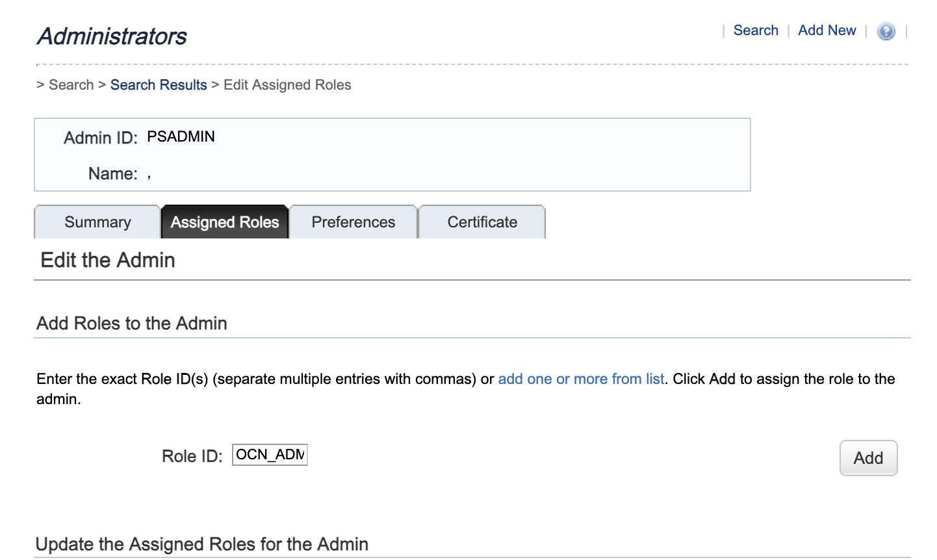Click the Edit the Admin heading
The height and width of the screenshot is (560, 937).
tap(108, 260)
